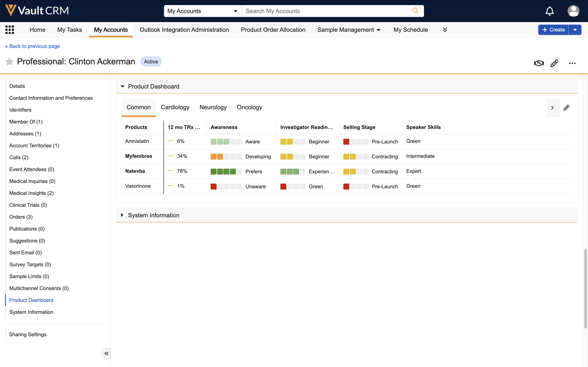Click the Natevba awareness rating bar
The height and width of the screenshot is (367, 588).
pos(226,172)
